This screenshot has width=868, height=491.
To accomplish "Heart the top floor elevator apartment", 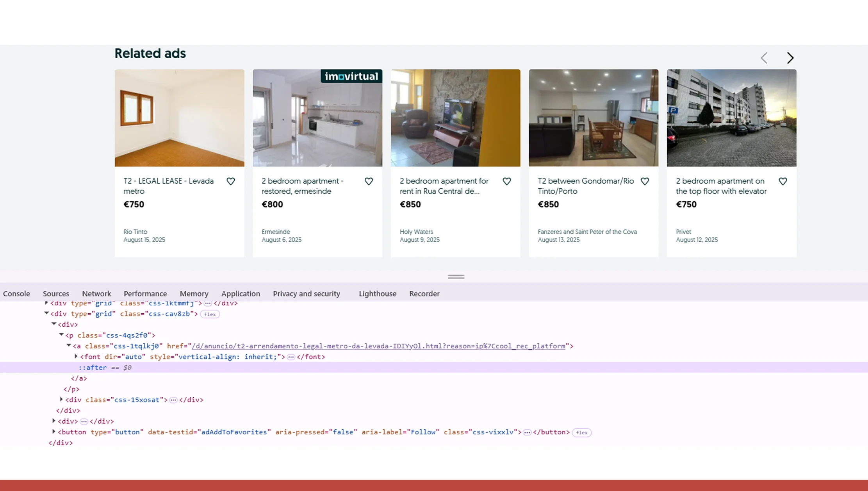I will [x=783, y=181].
